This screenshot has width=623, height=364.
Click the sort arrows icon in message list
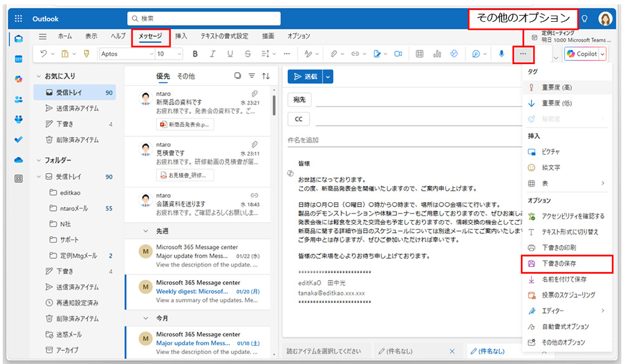coord(266,76)
